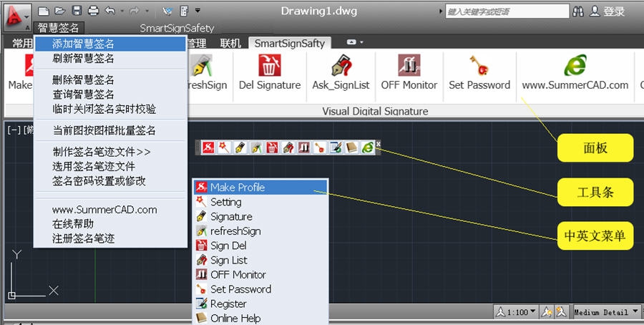Open the 智慧签名 menu
Screen dimensions: 644x325
(x=59, y=28)
